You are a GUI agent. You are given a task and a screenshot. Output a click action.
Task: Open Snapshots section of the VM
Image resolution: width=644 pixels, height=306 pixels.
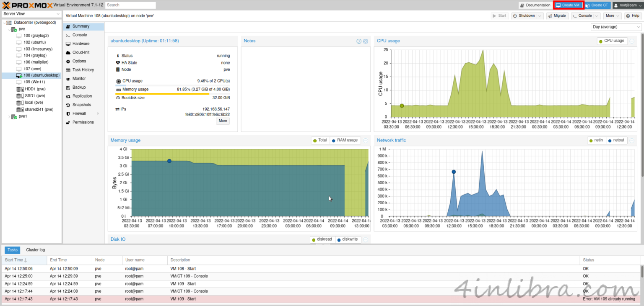tap(81, 105)
